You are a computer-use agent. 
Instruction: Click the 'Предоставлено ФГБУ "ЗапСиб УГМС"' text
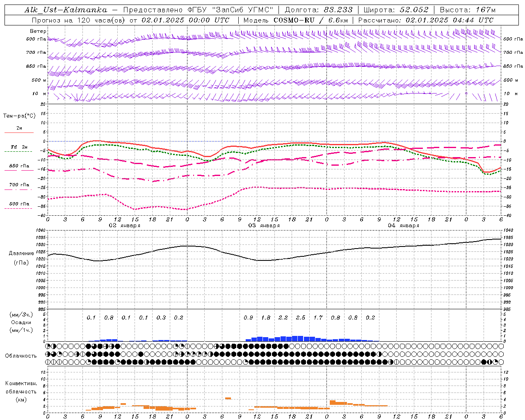click(198, 10)
